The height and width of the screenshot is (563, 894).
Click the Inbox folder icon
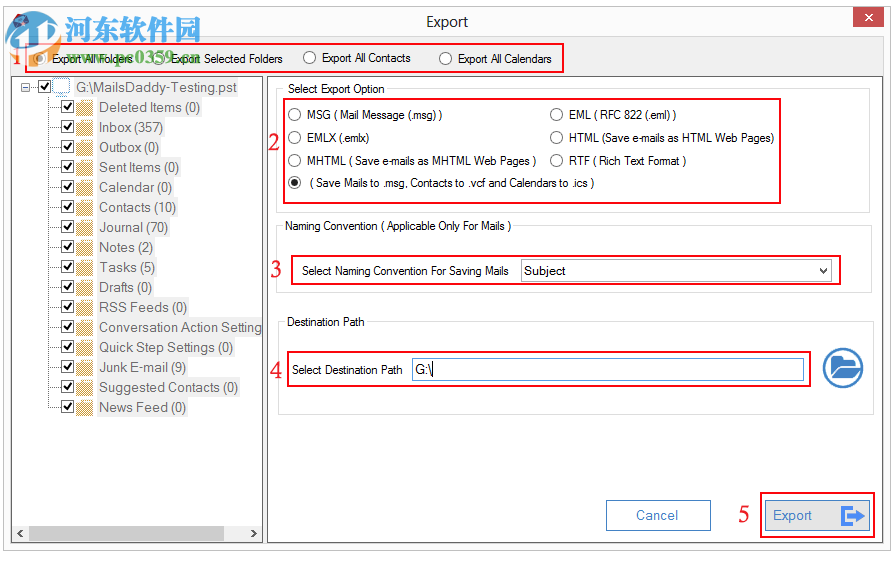(84, 127)
